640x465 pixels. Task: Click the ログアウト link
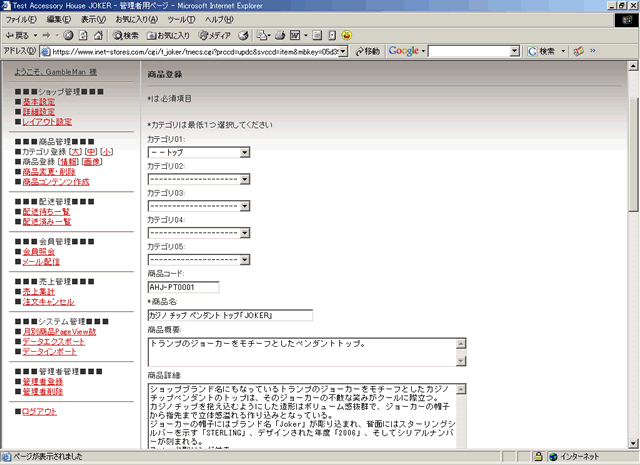tap(39, 411)
